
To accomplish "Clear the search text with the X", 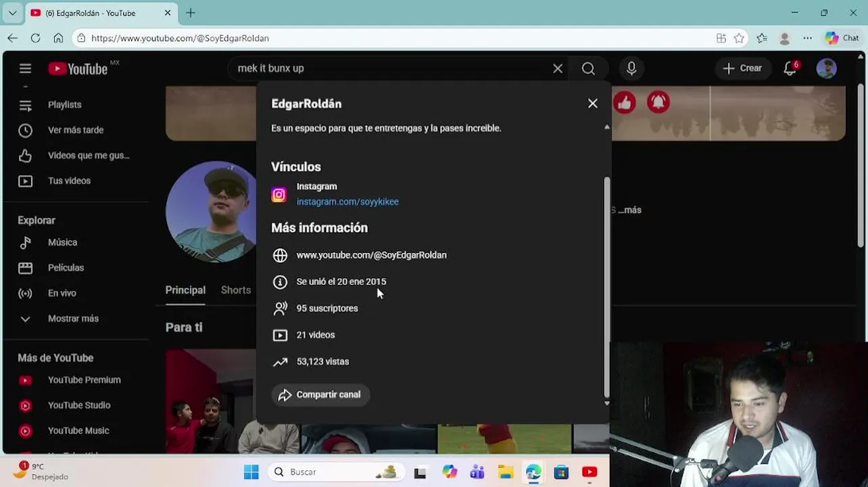I will tap(558, 68).
